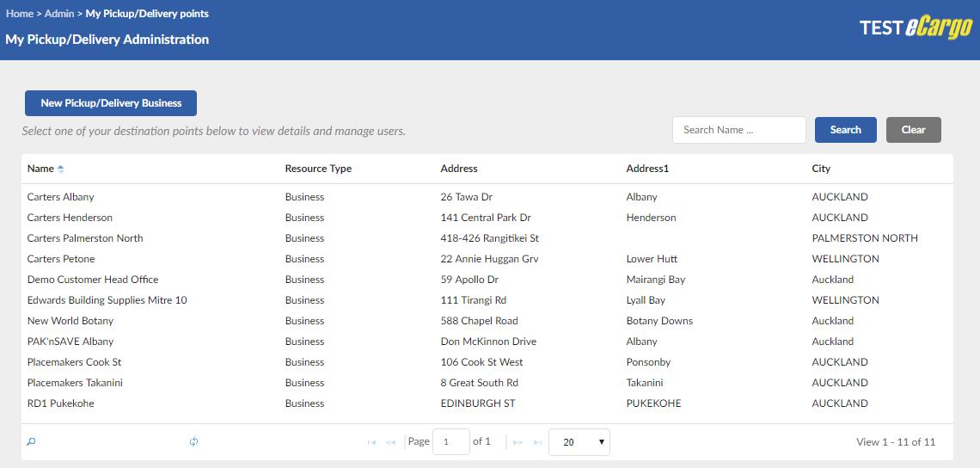Click address 141 Central Park Dr
This screenshot has width=980, height=468.
[x=486, y=217]
